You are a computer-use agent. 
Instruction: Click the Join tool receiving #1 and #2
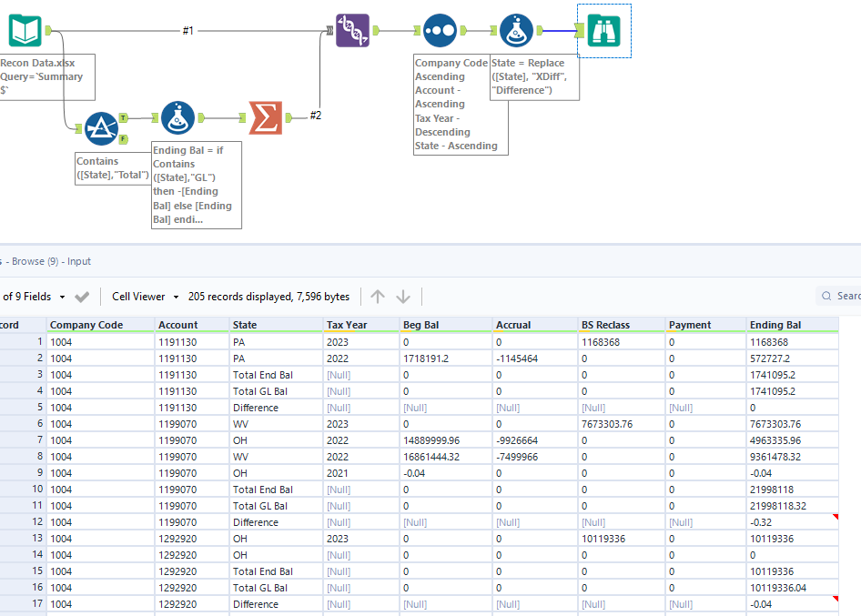point(352,29)
